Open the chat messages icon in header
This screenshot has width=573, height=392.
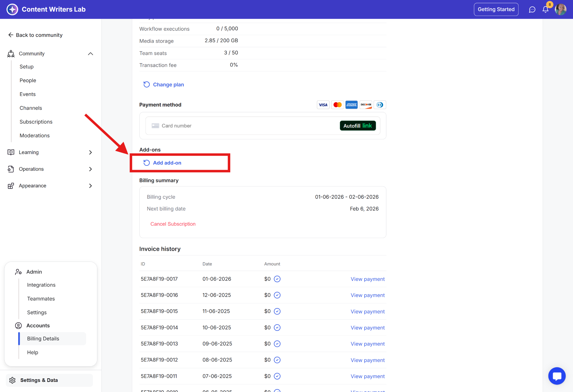pyautogui.click(x=532, y=10)
